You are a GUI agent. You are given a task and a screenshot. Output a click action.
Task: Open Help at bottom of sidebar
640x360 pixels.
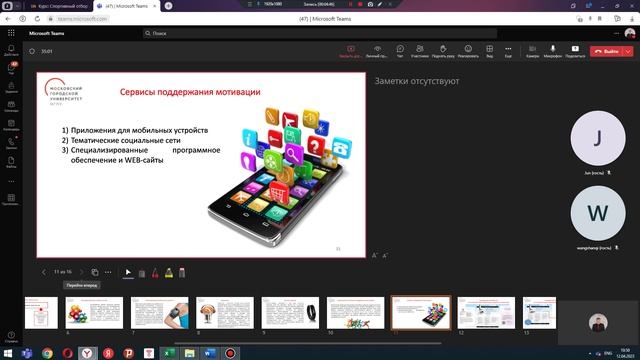click(x=11, y=337)
